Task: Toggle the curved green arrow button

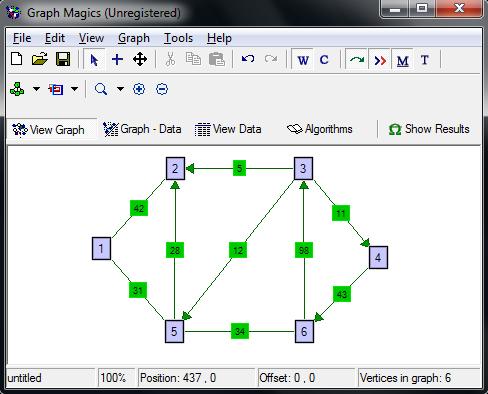Action: click(357, 60)
